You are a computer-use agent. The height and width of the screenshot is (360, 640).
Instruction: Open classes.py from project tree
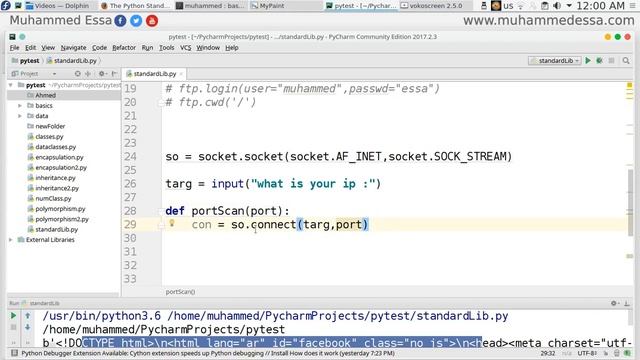45,137
